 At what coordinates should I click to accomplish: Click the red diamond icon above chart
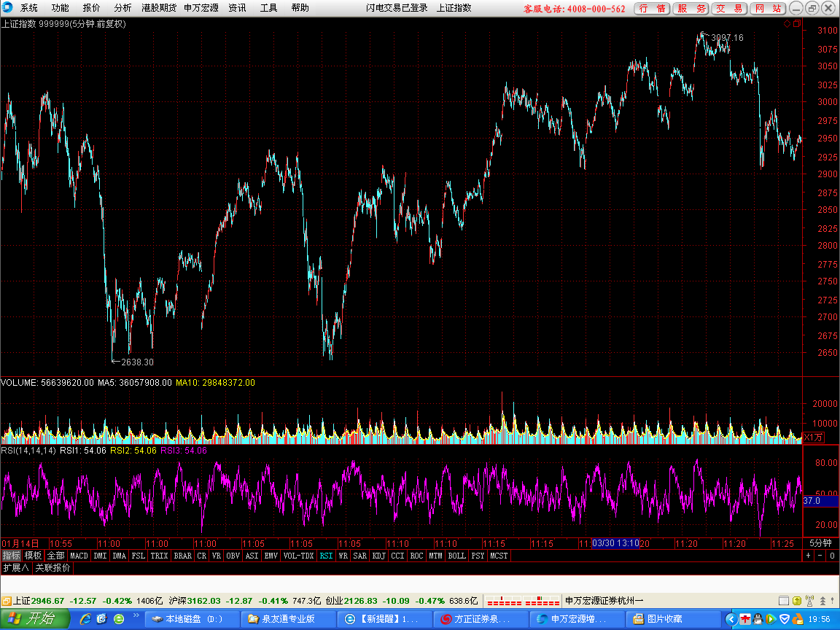point(787,23)
